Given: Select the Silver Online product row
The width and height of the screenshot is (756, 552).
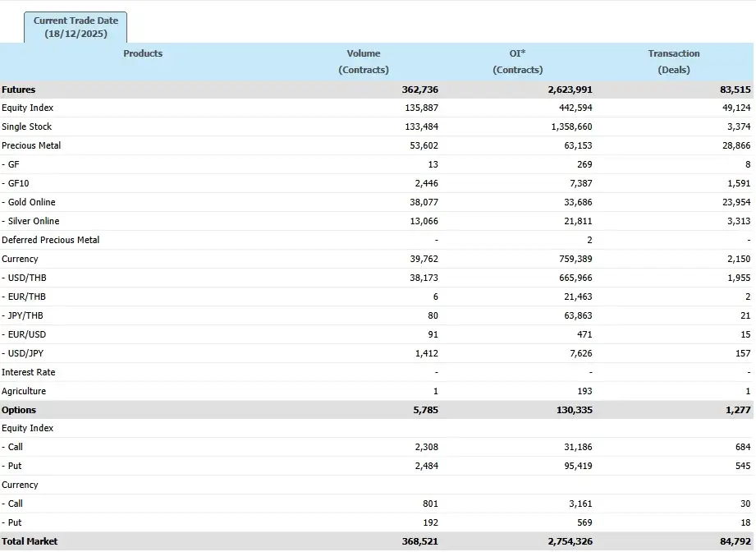Looking at the screenshot, I should point(33,222).
